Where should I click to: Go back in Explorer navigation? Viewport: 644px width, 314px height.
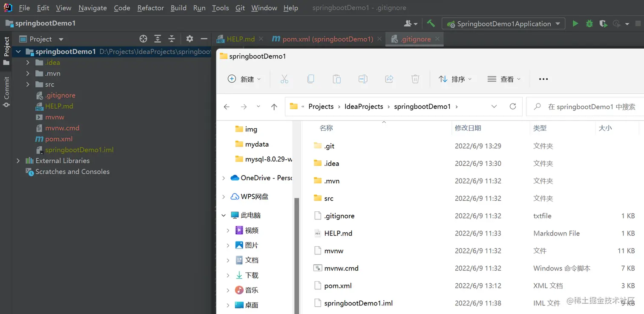pos(227,107)
